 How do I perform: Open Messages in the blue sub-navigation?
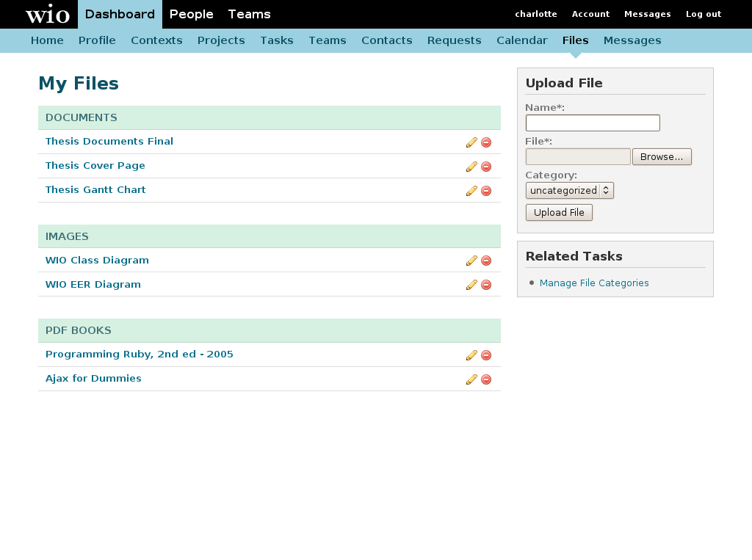[x=632, y=40]
